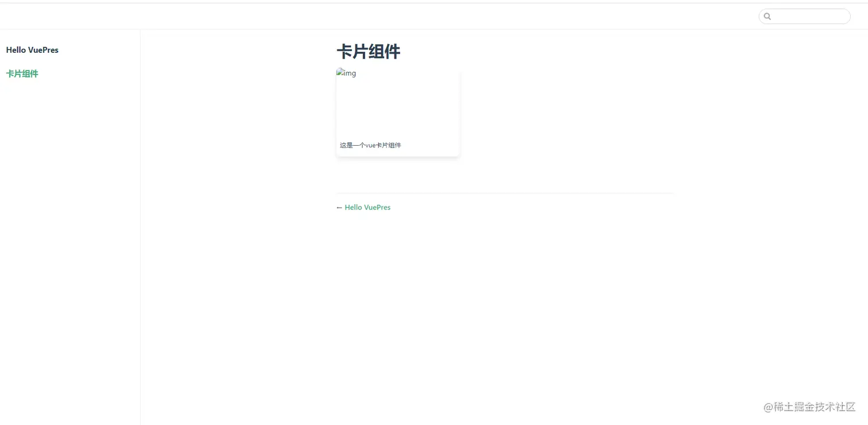868x425 pixels.
Task: Click the 卡片组件 page heading
Action: pyautogui.click(x=368, y=52)
